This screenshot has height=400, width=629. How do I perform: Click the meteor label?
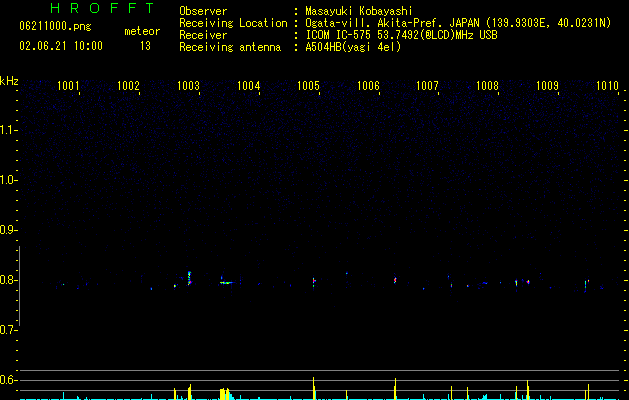click(142, 31)
